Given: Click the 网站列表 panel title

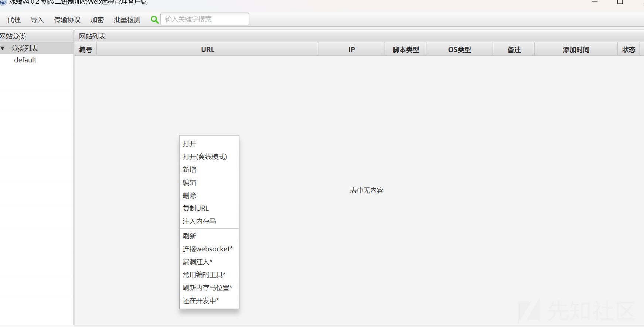Looking at the screenshot, I should tap(92, 36).
